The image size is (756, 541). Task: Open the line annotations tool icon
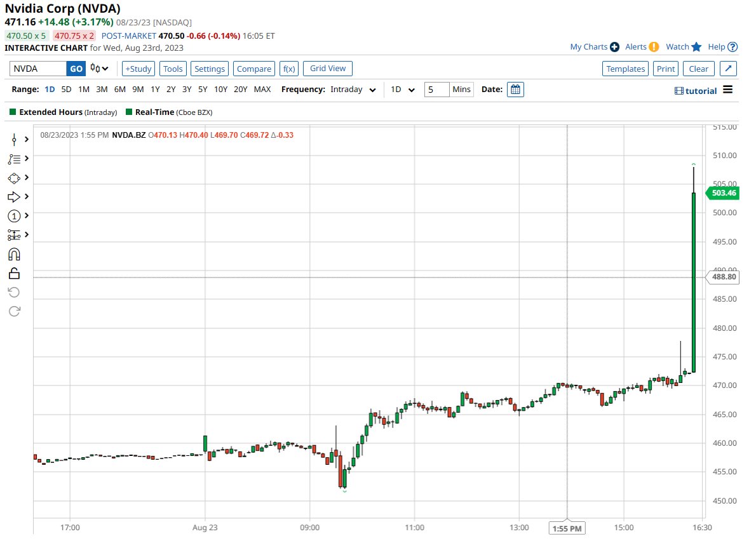(x=14, y=159)
